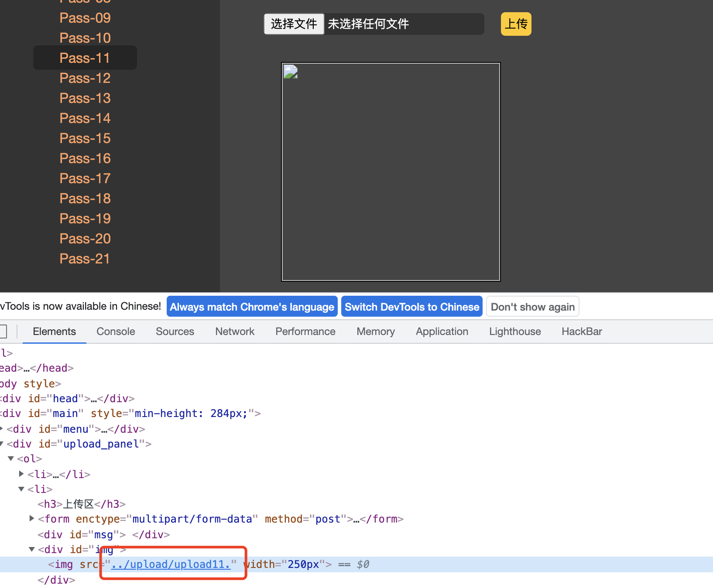The width and height of the screenshot is (713, 588).
Task: Switch to the Elements tab
Action: click(x=55, y=332)
